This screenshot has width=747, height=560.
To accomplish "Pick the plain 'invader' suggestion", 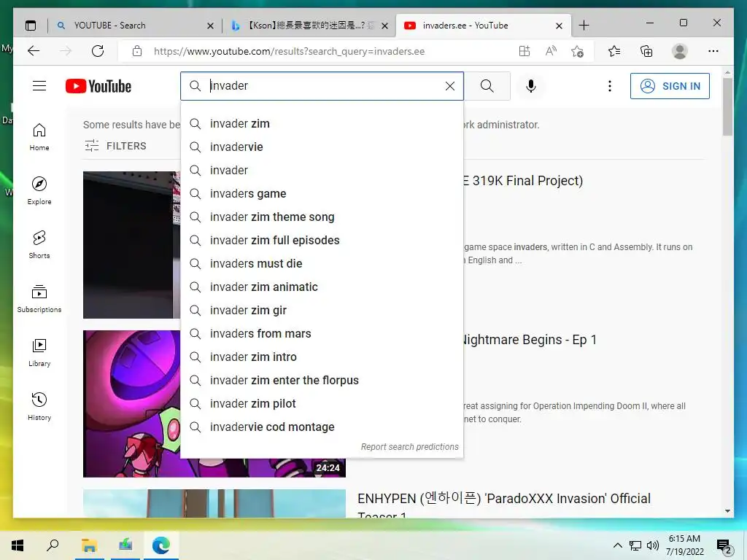I will (322, 171).
